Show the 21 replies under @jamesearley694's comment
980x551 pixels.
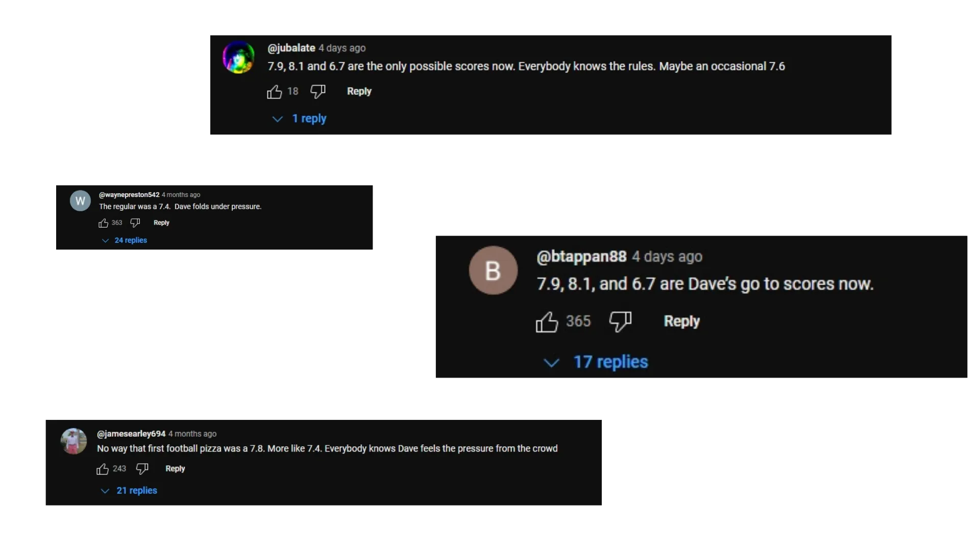click(x=137, y=490)
